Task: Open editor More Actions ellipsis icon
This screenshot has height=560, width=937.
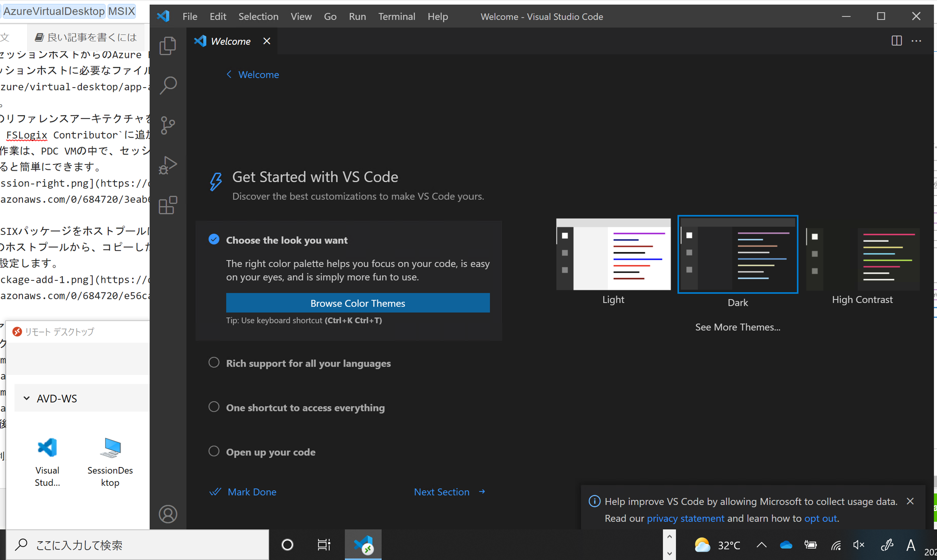Action: (917, 41)
